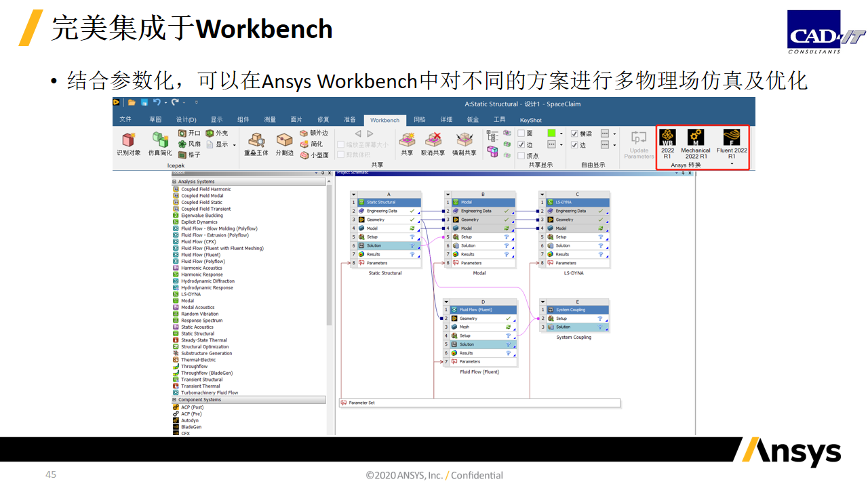Open system E System Coupling dropdown arrow

pos(542,302)
